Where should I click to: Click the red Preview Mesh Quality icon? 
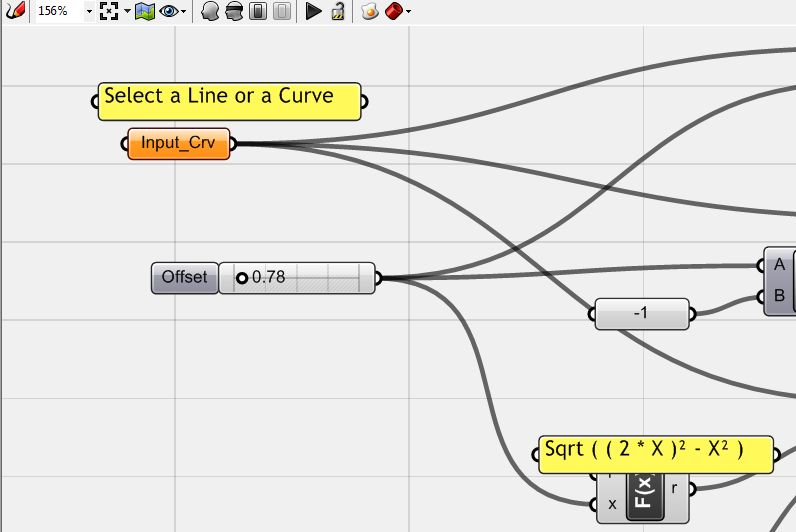(393, 12)
